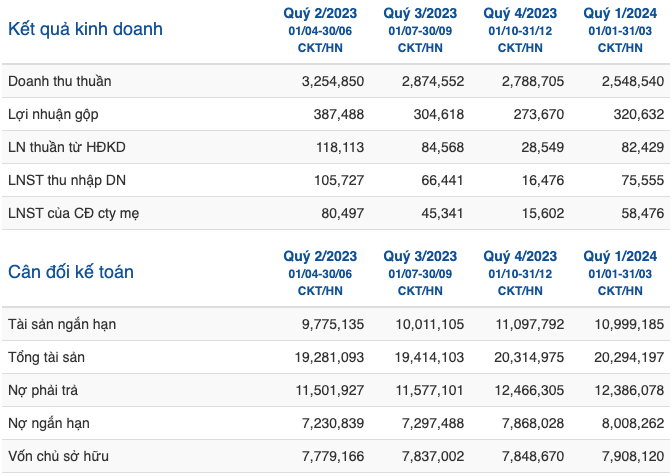Click equity value 7,837,002

[x=433, y=456]
